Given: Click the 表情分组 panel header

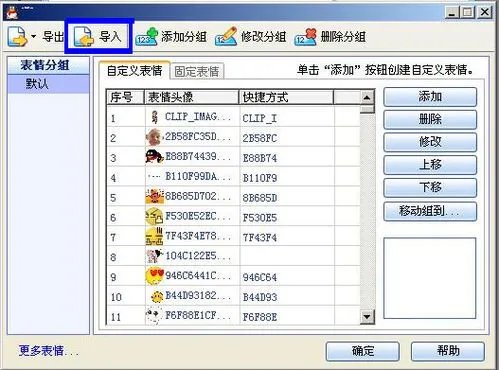Looking at the screenshot, I should [x=49, y=65].
